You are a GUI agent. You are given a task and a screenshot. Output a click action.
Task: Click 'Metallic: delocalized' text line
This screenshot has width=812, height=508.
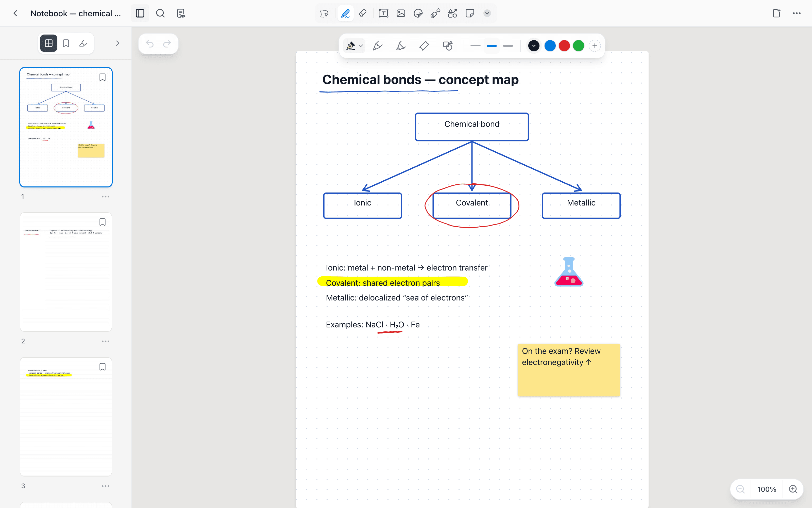pos(397,298)
